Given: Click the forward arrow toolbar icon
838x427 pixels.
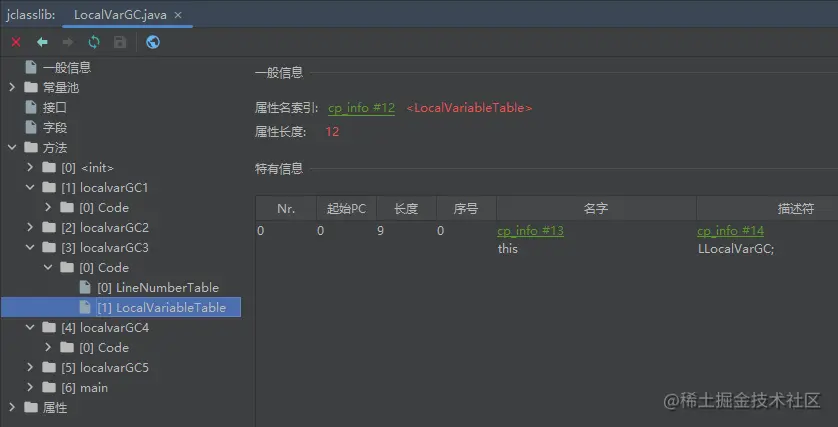Looking at the screenshot, I should pos(68,42).
